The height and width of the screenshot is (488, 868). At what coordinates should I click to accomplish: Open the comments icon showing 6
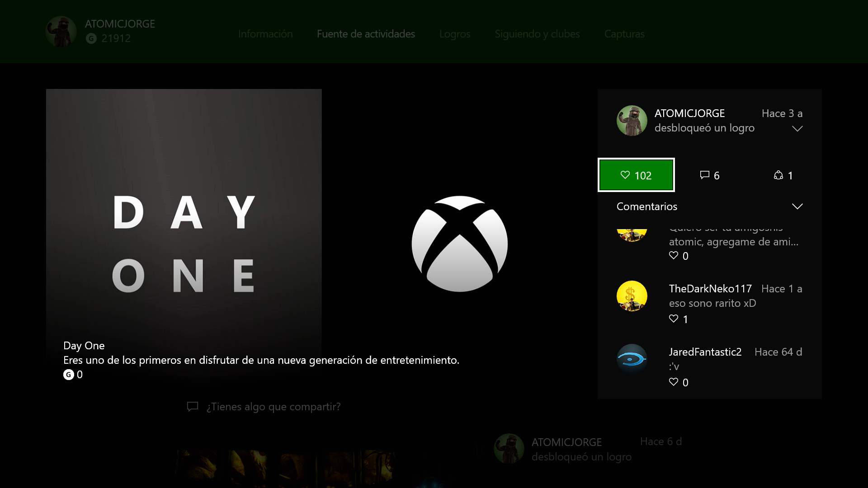click(709, 175)
